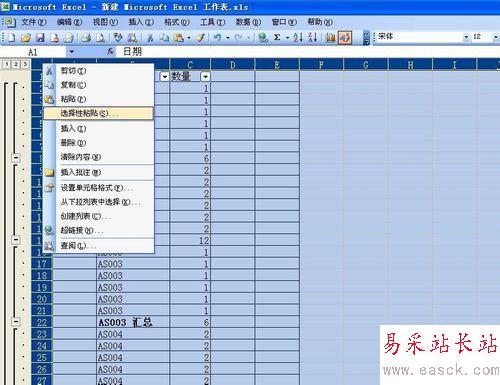Show outline level 2
This screenshot has width=500, height=385.
pyautogui.click(x=16, y=64)
